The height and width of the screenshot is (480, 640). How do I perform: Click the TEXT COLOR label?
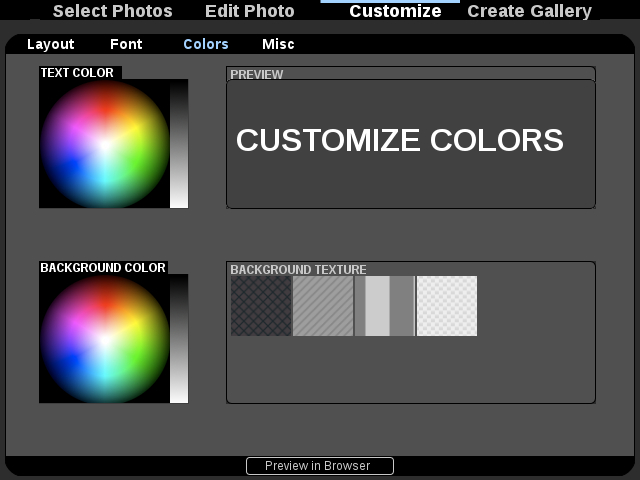click(77, 73)
